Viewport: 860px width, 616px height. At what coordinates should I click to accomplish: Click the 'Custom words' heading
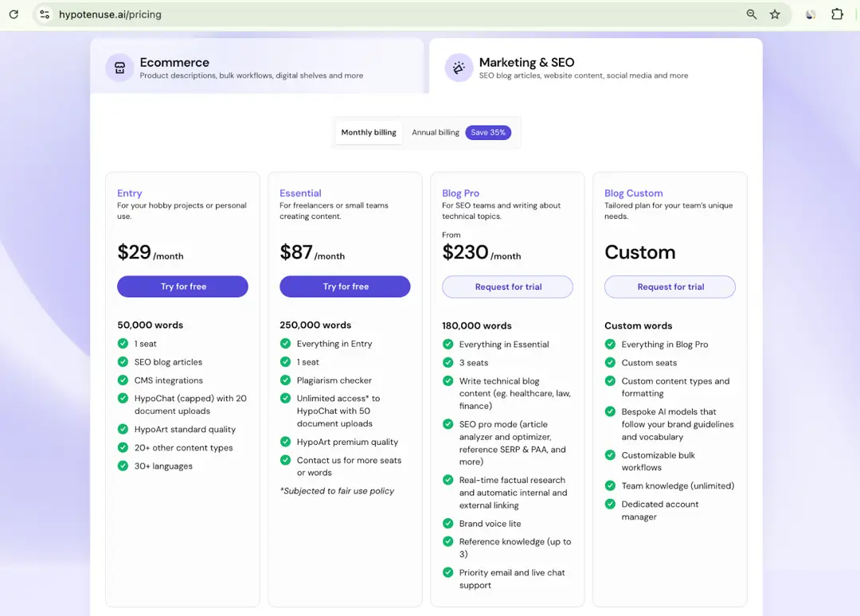click(x=639, y=326)
